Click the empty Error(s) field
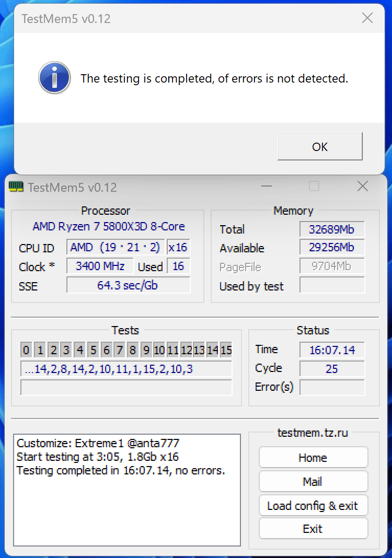Image resolution: width=392 pixels, height=558 pixels. tap(332, 387)
